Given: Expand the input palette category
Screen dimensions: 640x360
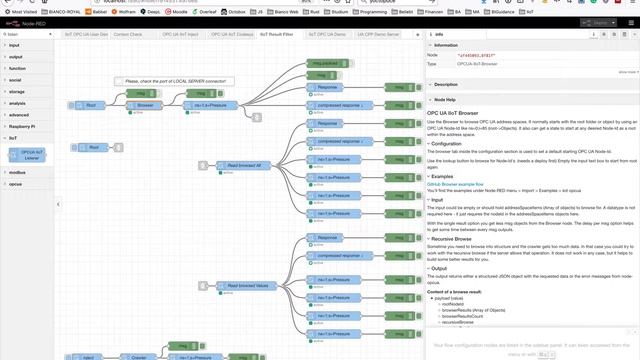Looking at the screenshot, I should click(x=27, y=45).
